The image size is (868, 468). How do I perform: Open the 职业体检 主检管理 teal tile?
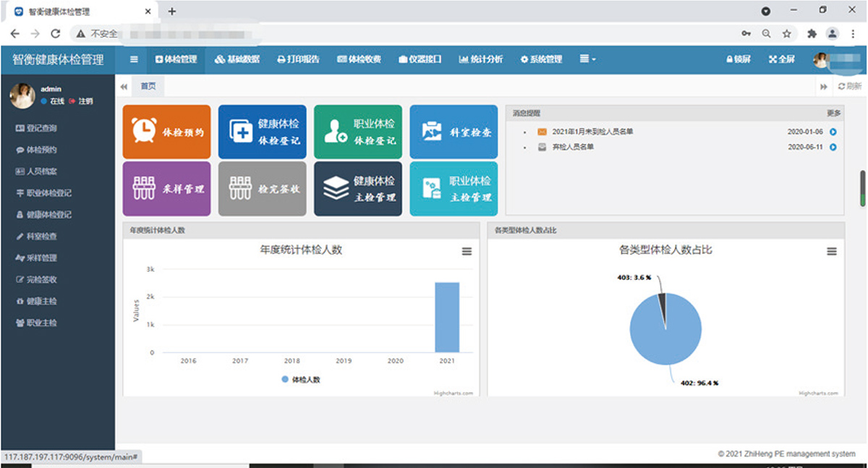(x=454, y=189)
